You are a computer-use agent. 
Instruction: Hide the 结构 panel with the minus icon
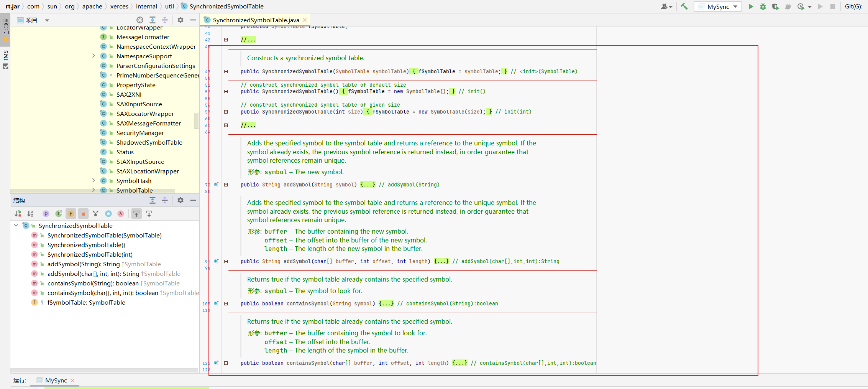(193, 200)
